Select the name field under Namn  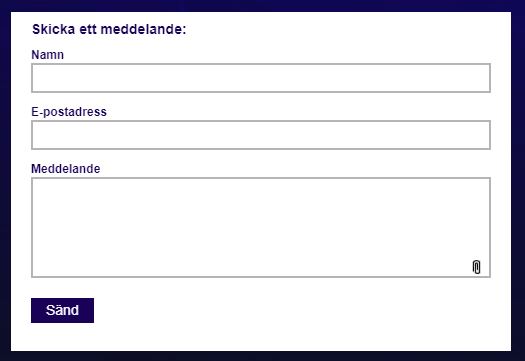261,78
